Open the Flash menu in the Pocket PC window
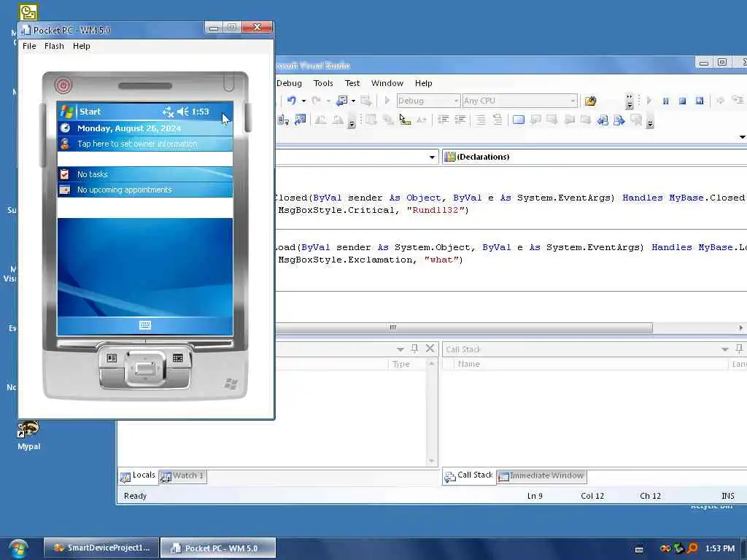This screenshot has width=747, height=560. pyautogui.click(x=54, y=46)
